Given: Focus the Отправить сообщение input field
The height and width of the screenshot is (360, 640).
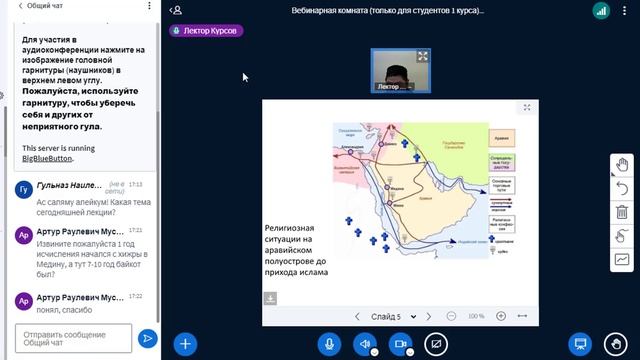Looking at the screenshot, I should coord(73,338).
